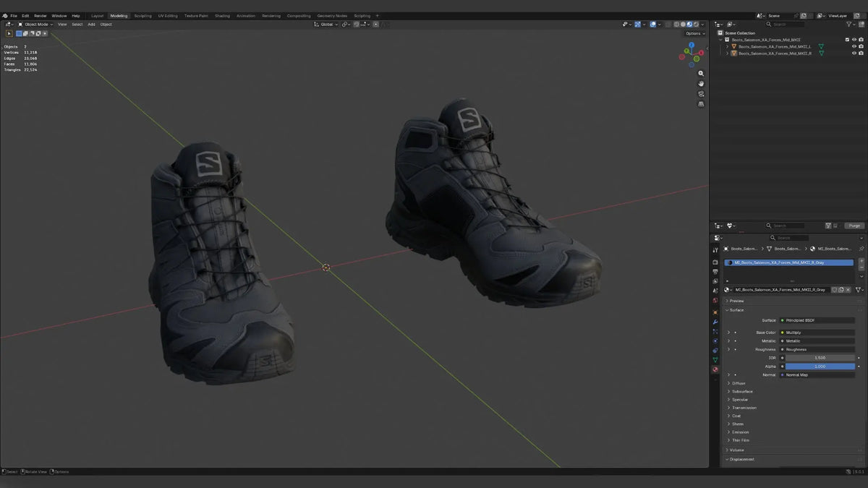Disable render camera icon for Boots collection
Image resolution: width=868 pixels, height=488 pixels.
click(x=861, y=39)
